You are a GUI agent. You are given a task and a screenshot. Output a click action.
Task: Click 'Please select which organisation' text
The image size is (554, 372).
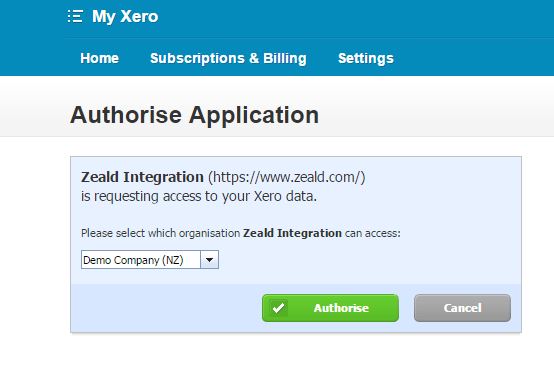pyautogui.click(x=160, y=233)
